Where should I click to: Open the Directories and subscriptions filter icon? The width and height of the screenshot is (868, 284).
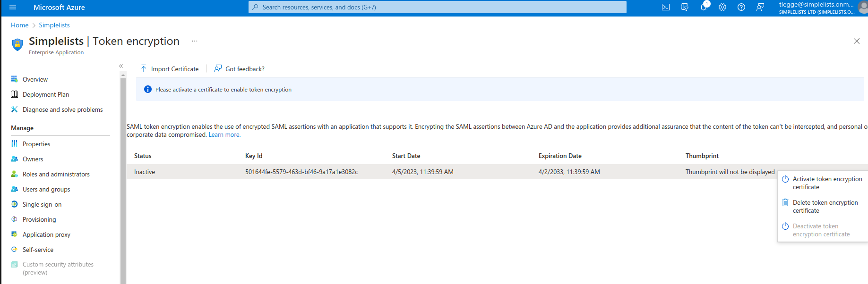pos(685,7)
